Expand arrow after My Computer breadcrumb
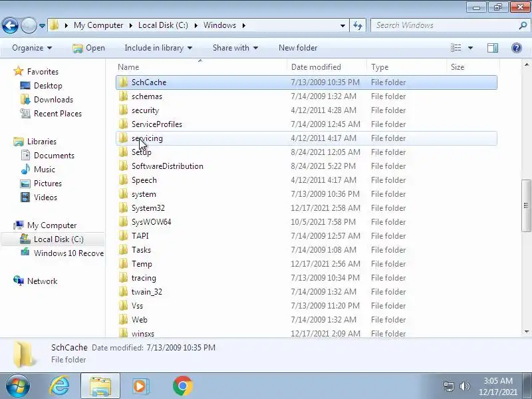This screenshot has width=532, height=399. coord(130,25)
